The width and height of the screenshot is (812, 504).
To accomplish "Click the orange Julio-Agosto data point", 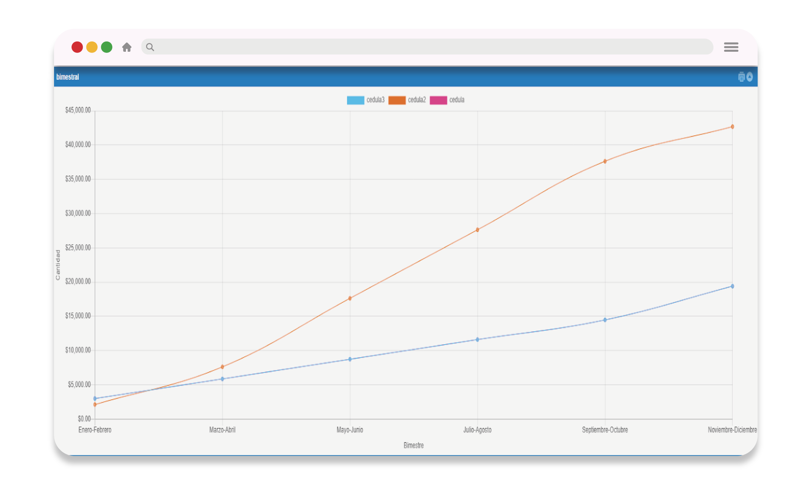I will pos(478,230).
